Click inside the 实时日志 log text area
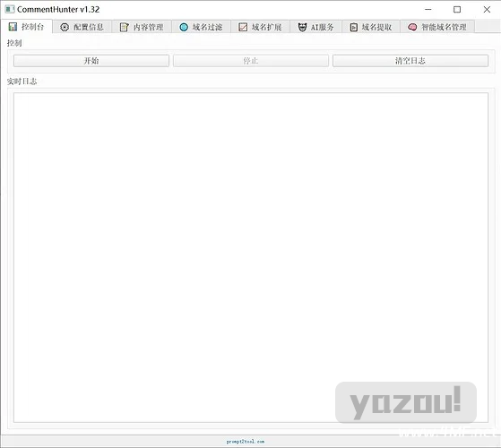The image size is (501, 448). (251, 257)
